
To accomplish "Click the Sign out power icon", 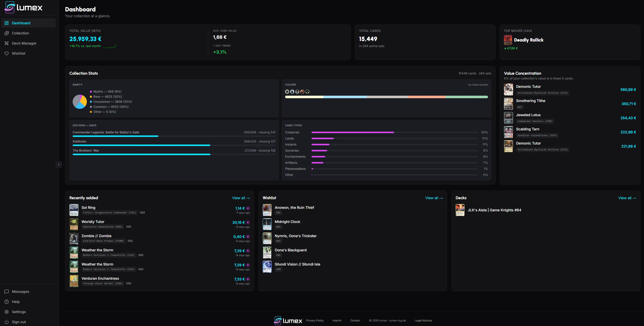I will (7, 322).
